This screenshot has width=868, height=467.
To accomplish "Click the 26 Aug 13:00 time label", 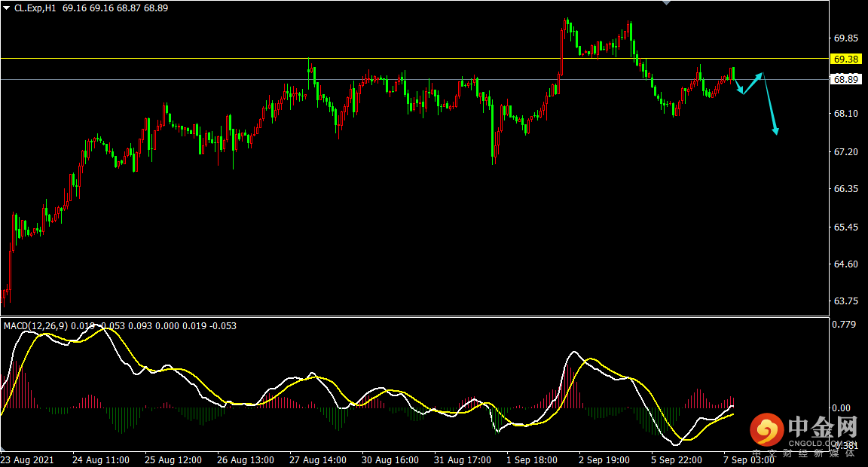I will point(245,459).
